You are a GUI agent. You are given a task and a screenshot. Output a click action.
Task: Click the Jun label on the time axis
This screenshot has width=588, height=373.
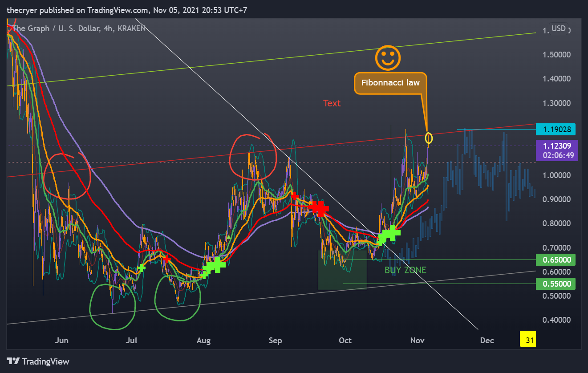[x=61, y=341]
